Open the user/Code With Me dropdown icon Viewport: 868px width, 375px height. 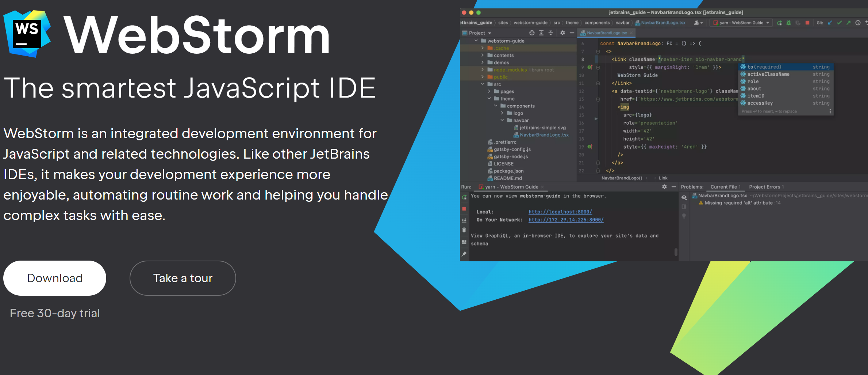coord(698,23)
